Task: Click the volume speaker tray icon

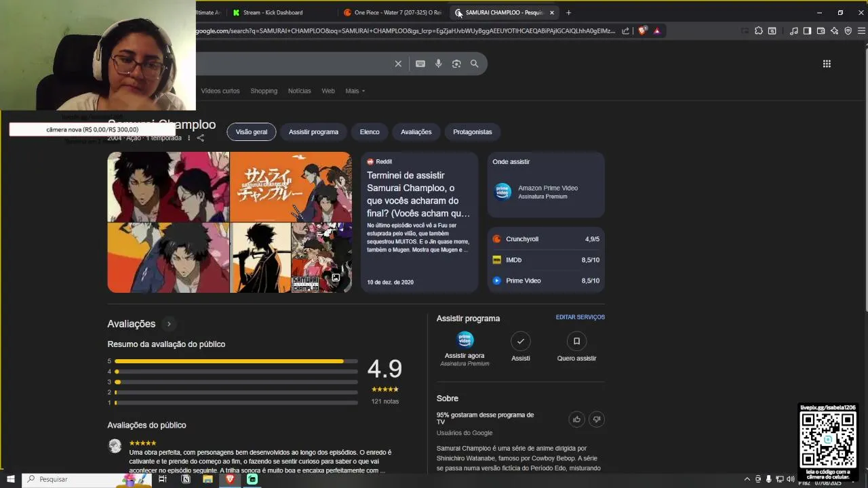Action: (791, 479)
